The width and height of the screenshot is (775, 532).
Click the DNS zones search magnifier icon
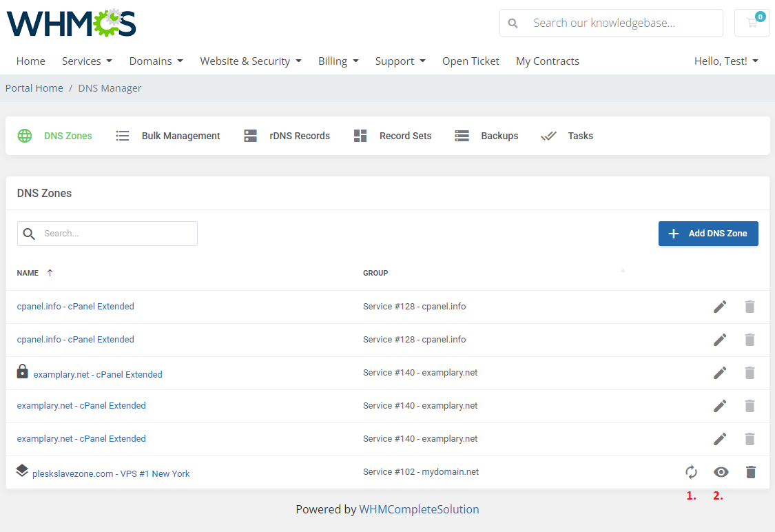pyautogui.click(x=29, y=234)
